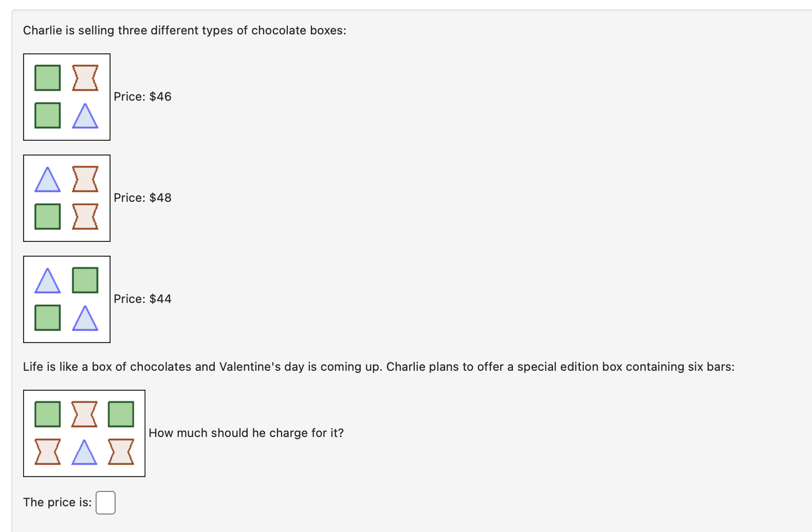Click the first chocolate box image
The image size is (812, 532).
coord(66,97)
